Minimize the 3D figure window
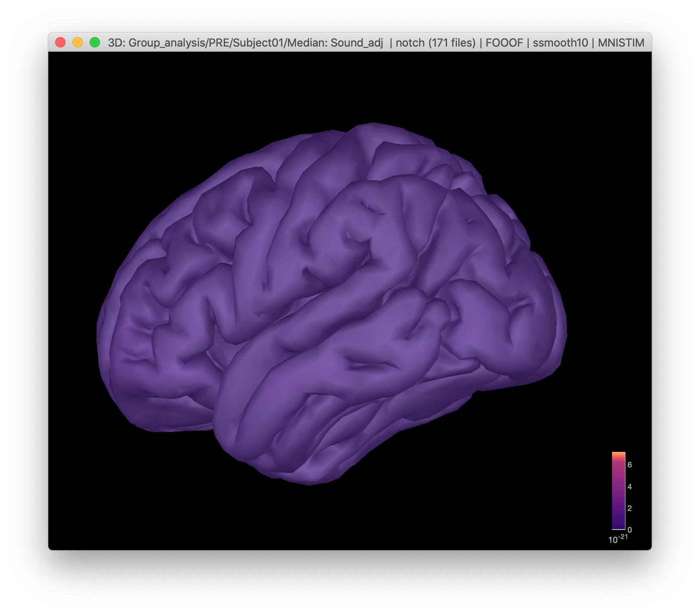The image size is (700, 614). tap(78, 42)
